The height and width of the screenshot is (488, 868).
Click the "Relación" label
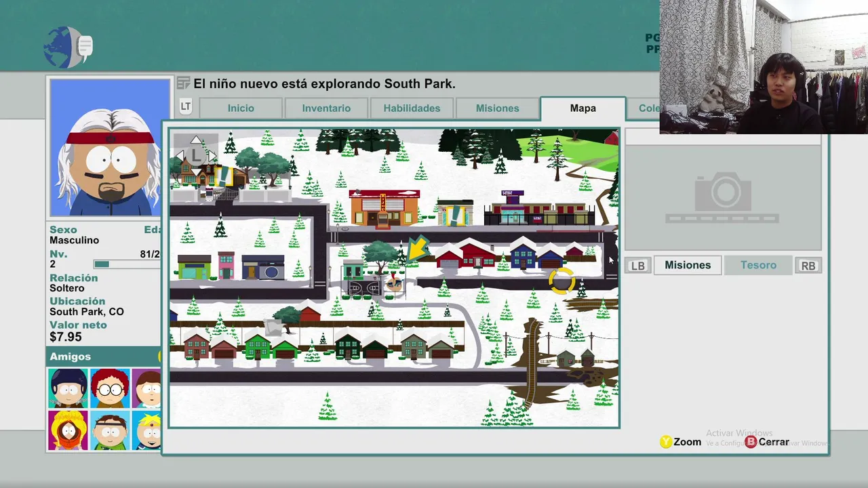point(73,278)
